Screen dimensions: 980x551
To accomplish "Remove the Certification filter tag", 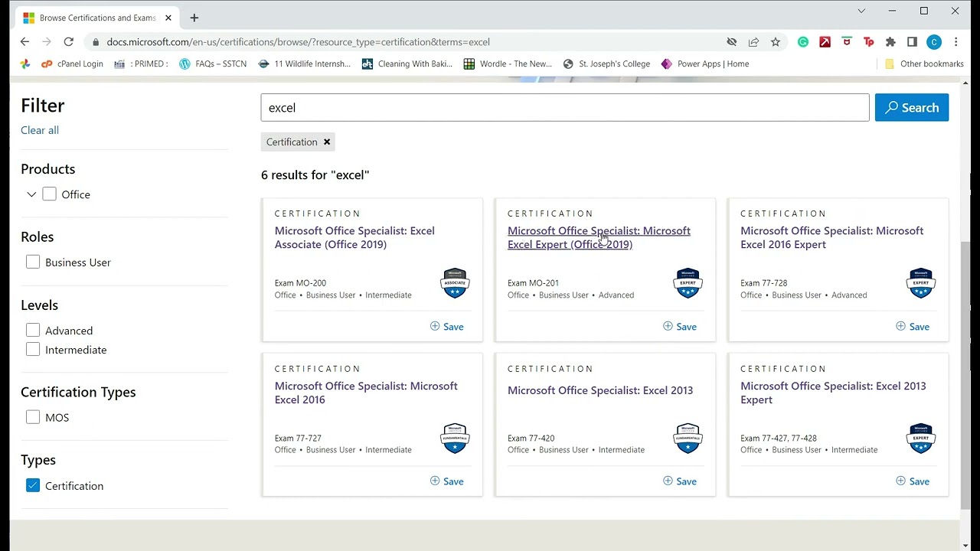I will coord(327,142).
